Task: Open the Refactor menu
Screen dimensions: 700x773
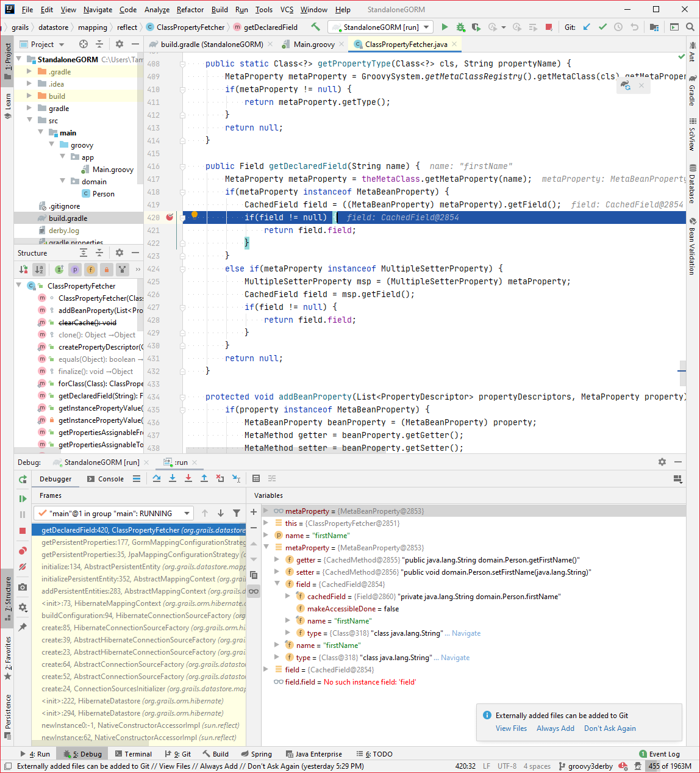Action: pos(190,9)
